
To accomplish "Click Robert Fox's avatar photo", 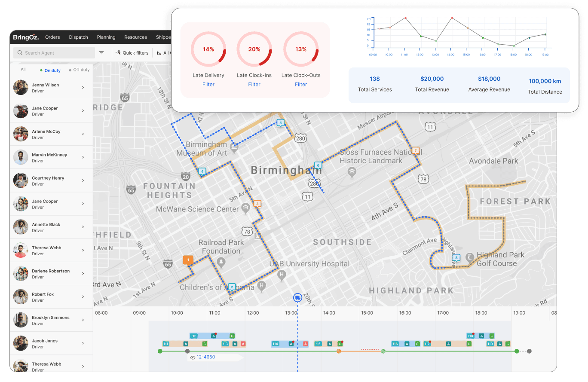I will pyautogui.click(x=21, y=297).
